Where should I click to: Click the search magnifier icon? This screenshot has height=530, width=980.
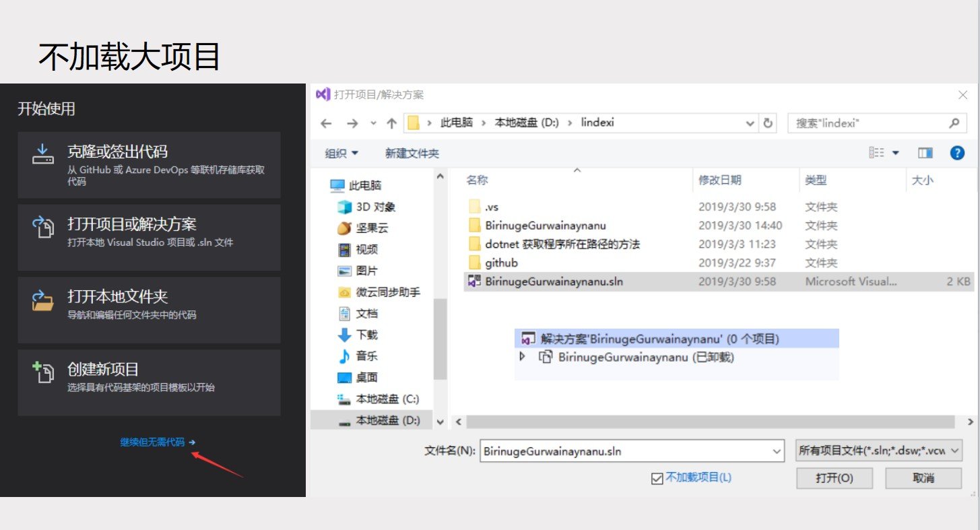tap(954, 123)
